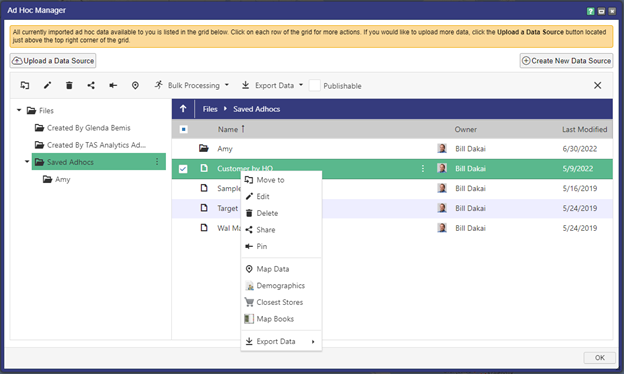This screenshot has height=374, width=624.
Task: Close the toolbar with the X icon
Action: pos(597,85)
